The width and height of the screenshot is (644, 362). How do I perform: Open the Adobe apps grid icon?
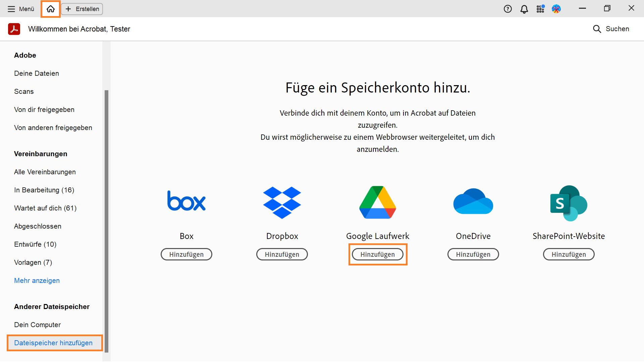[x=540, y=9]
